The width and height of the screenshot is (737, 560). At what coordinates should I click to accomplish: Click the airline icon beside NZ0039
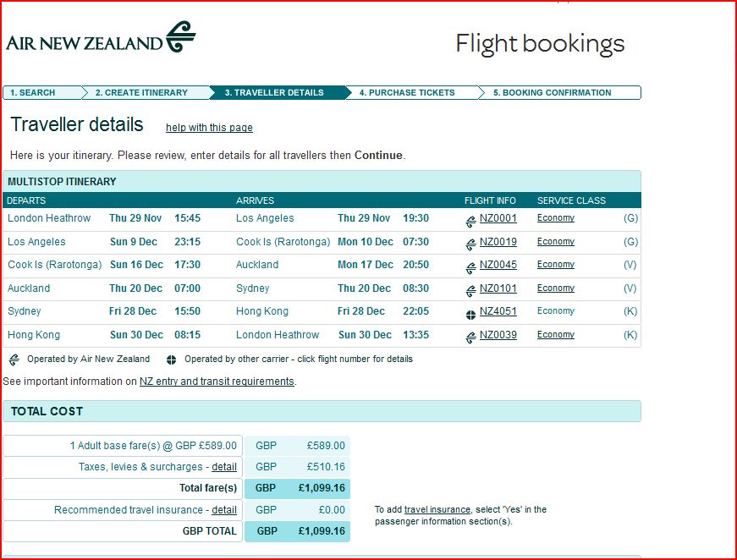click(470, 338)
